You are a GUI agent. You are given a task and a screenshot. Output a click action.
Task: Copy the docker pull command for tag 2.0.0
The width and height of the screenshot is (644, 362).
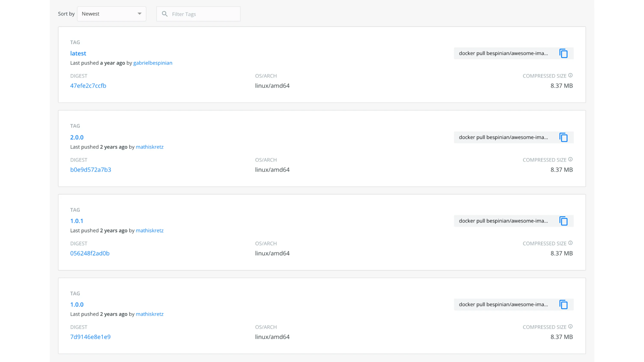click(x=563, y=137)
